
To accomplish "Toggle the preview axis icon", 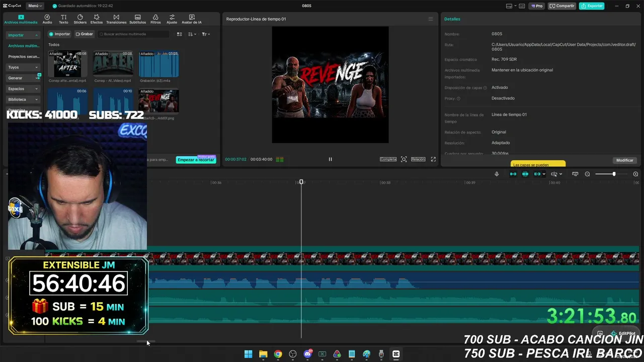I will tap(554, 174).
